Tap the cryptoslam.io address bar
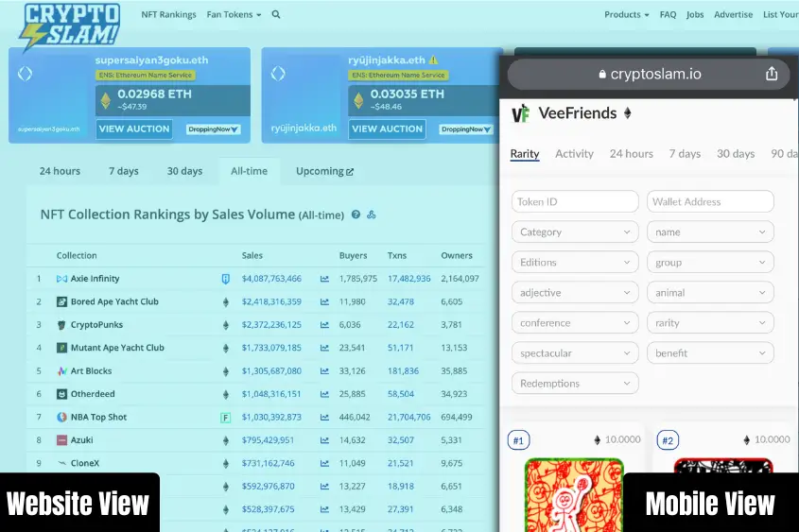The image size is (799, 532). [x=649, y=74]
